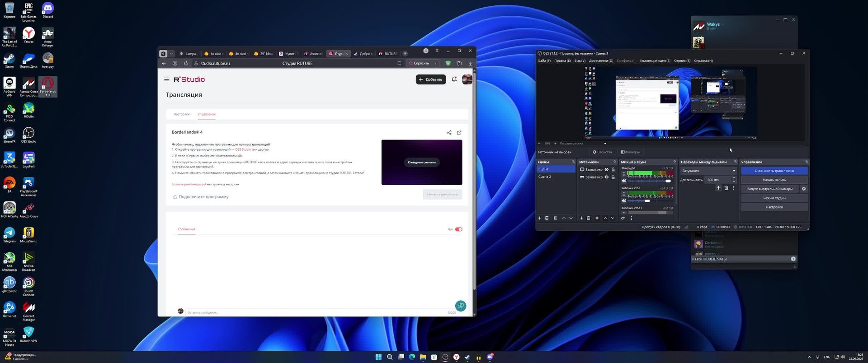The image size is (868, 363).
Task: Open the audio mixer footer three-dot menu
Action: 632,218
